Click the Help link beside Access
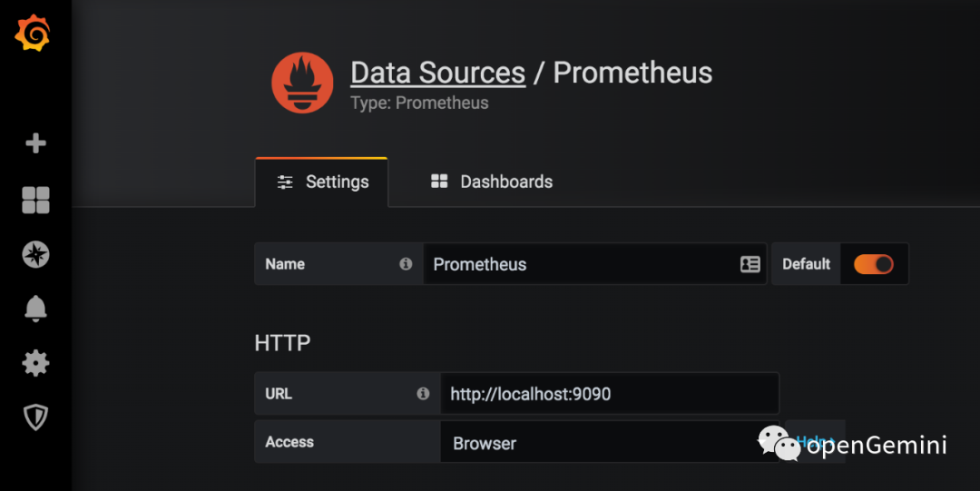This screenshot has width=980, height=491. (814, 442)
